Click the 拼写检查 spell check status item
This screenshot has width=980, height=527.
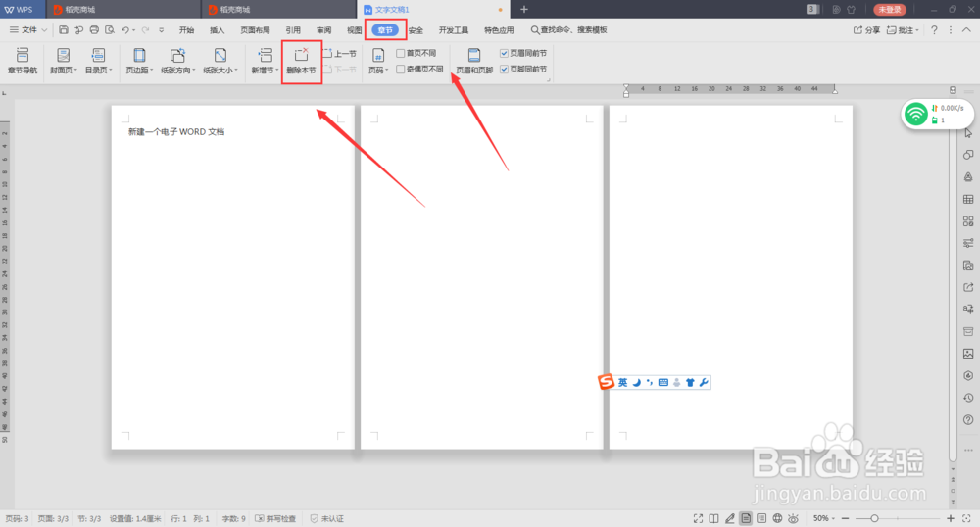pyautogui.click(x=275, y=518)
